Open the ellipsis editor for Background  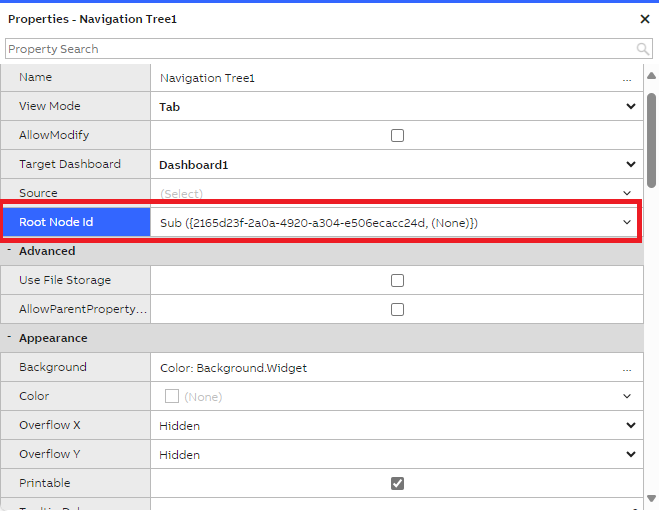click(x=627, y=369)
